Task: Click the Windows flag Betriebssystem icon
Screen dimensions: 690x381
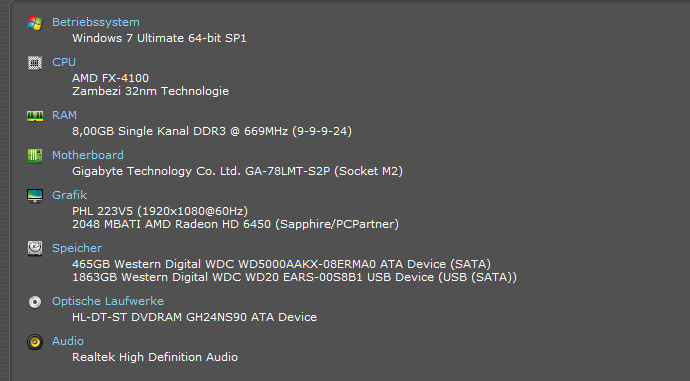Action: point(35,22)
